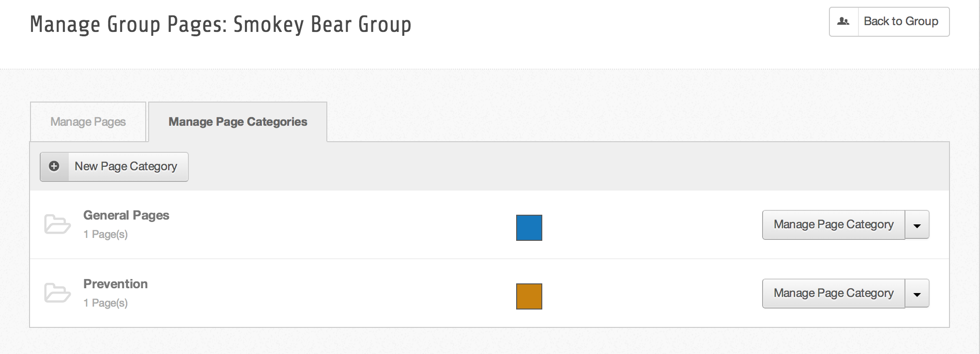
Task: Open the dropdown arrow for Prevention category
Action: 917,294
